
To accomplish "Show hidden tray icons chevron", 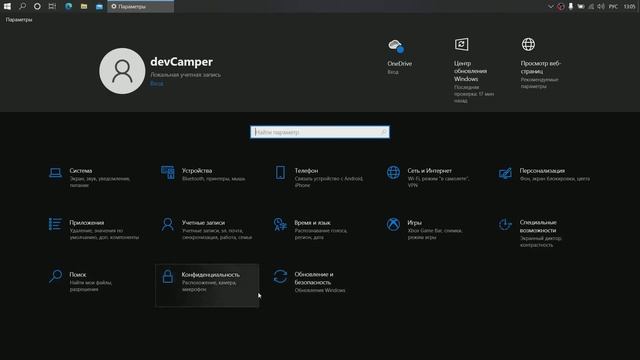I will [551, 7].
